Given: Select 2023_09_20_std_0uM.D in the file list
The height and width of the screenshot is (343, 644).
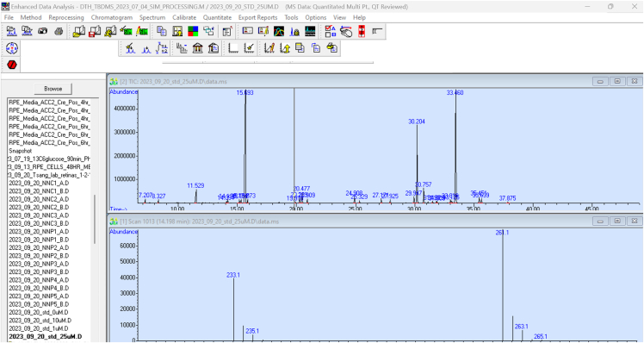Looking at the screenshot, I should tap(39, 313).
